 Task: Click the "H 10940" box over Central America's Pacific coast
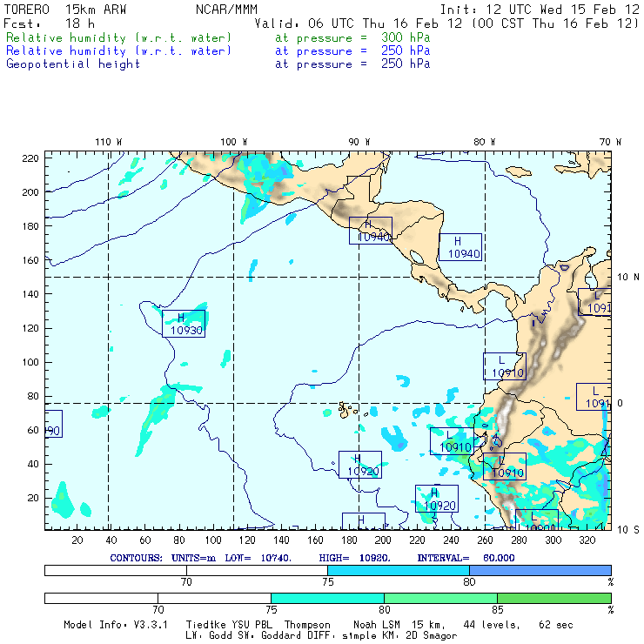point(371,231)
